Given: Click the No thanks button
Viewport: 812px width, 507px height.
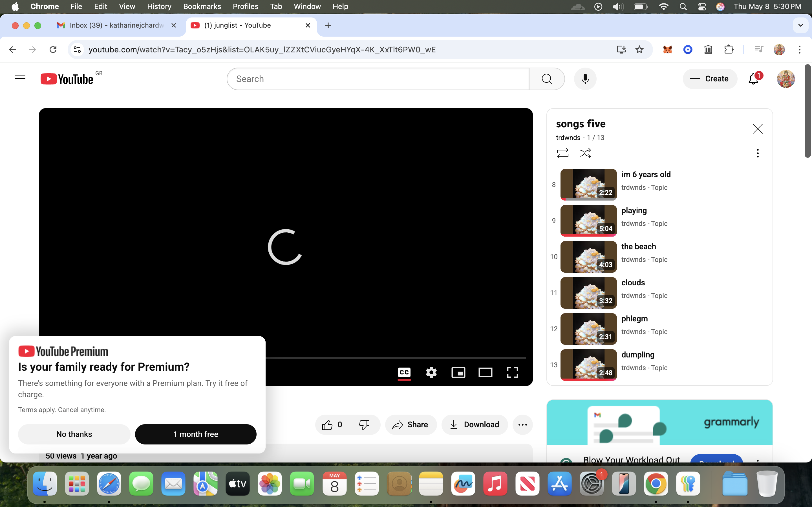Looking at the screenshot, I should [74, 434].
